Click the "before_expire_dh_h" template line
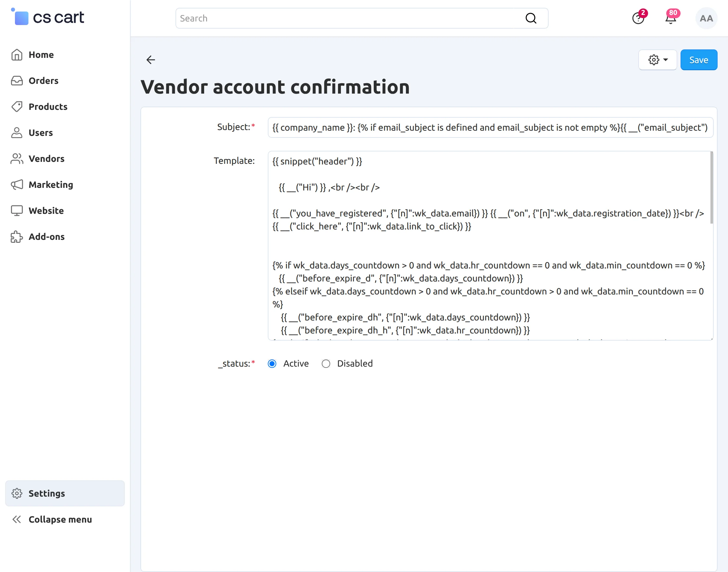The image size is (728, 572). (x=405, y=330)
